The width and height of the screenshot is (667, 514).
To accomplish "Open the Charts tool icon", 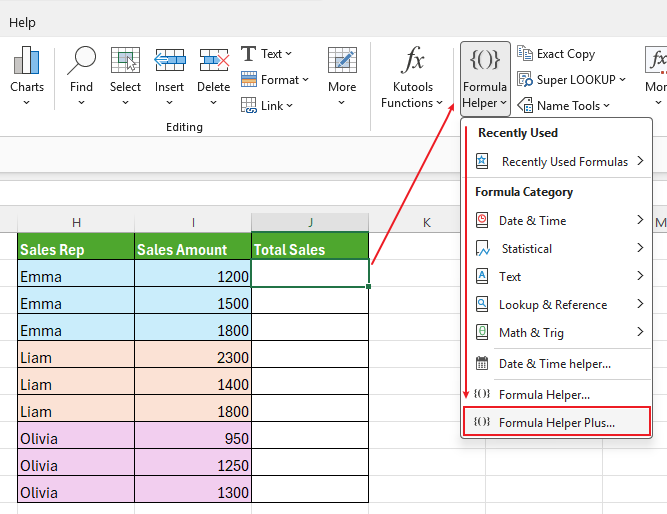I will click(26, 60).
